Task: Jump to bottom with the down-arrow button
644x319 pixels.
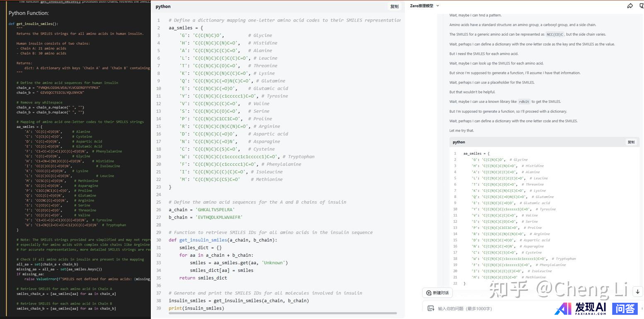Action: tap(637, 292)
